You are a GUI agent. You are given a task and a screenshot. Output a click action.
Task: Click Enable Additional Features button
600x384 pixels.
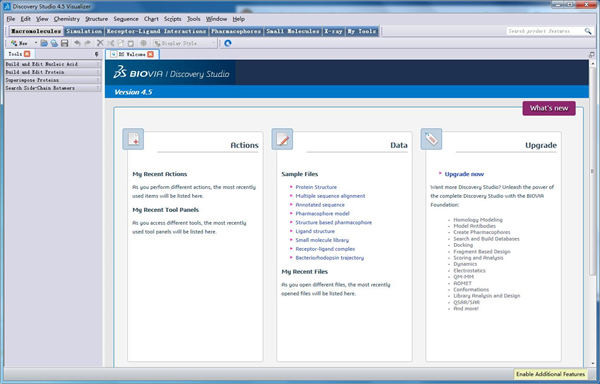pyautogui.click(x=550, y=374)
